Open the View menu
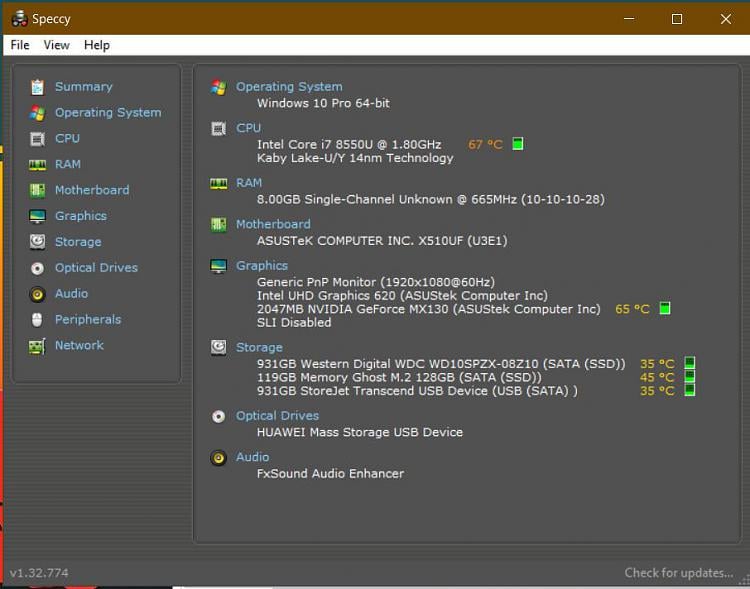 point(57,45)
